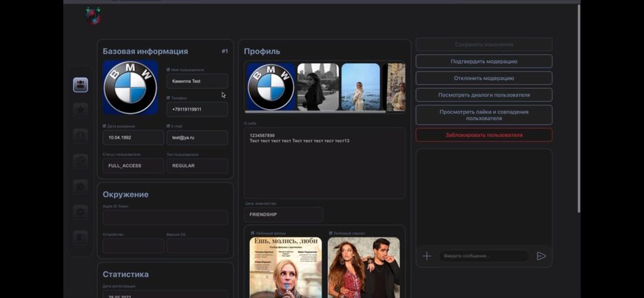
Task: Click the Ешь, молись, люби movie poster
Action: 286,268
